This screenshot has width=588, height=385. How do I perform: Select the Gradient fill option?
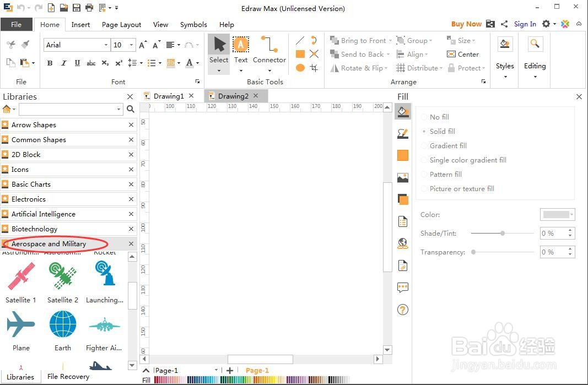(444, 145)
